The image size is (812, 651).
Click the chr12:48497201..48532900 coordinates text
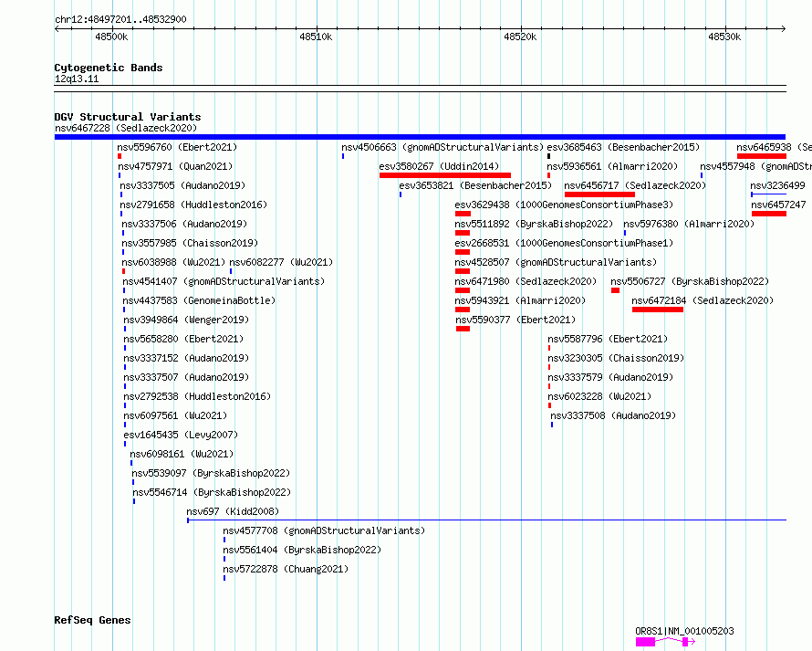coord(120,20)
